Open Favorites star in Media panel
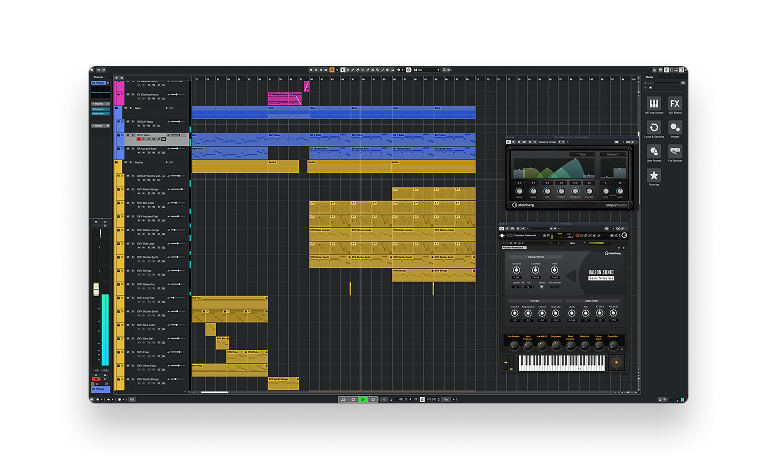 click(x=654, y=175)
